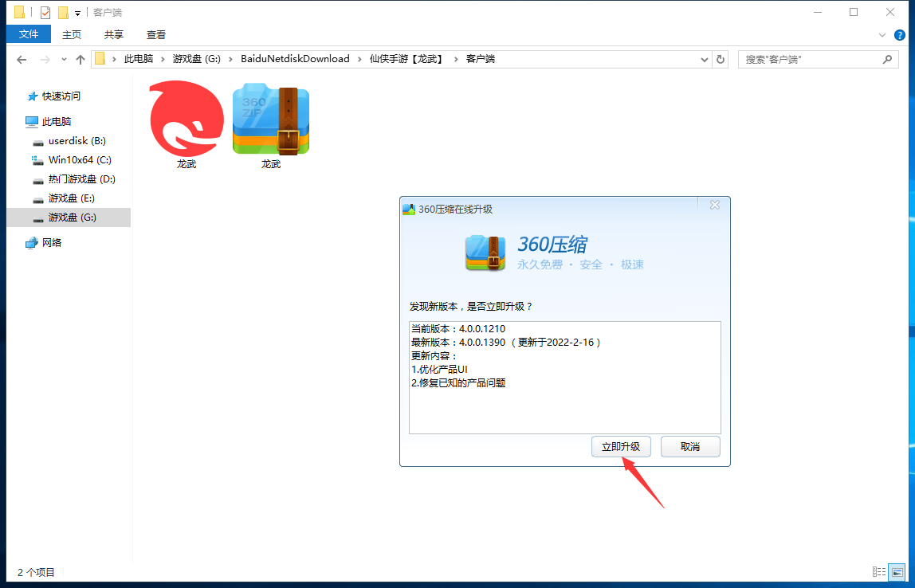
Task: Open the address bar history dropdown
Action: (704, 59)
